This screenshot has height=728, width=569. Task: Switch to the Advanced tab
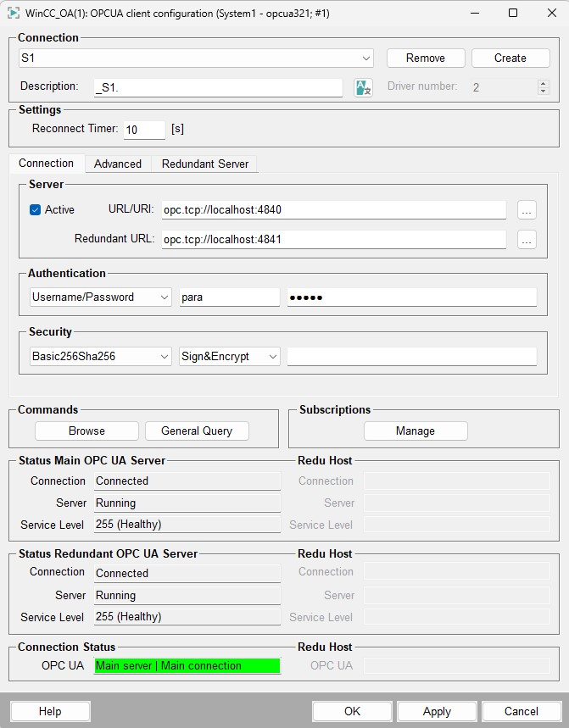pos(118,164)
